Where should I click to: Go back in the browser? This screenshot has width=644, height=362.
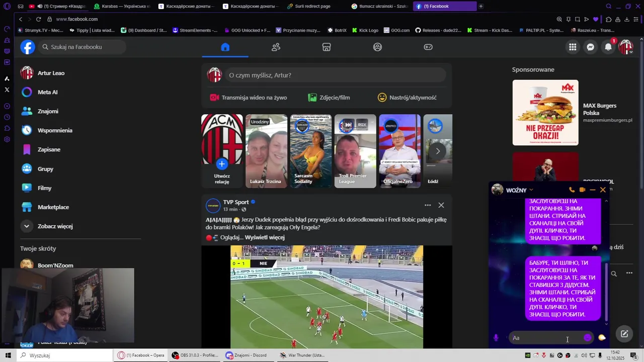point(21,19)
